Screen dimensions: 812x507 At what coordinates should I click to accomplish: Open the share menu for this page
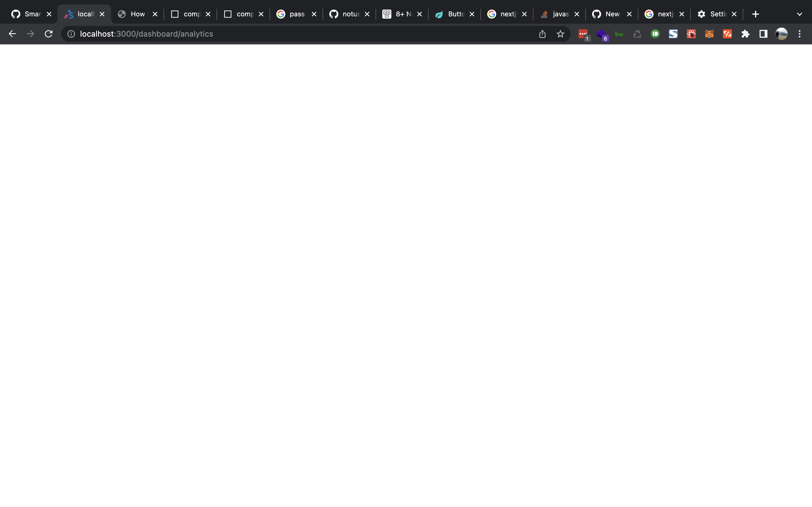pos(542,34)
